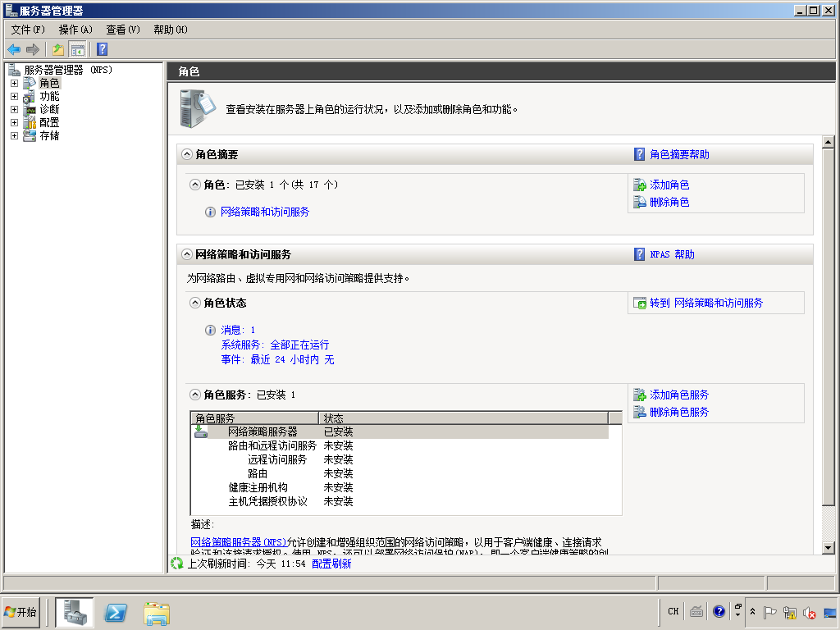Collapse the 角色摘要 section
This screenshot has height=630, width=840.
tap(186, 154)
